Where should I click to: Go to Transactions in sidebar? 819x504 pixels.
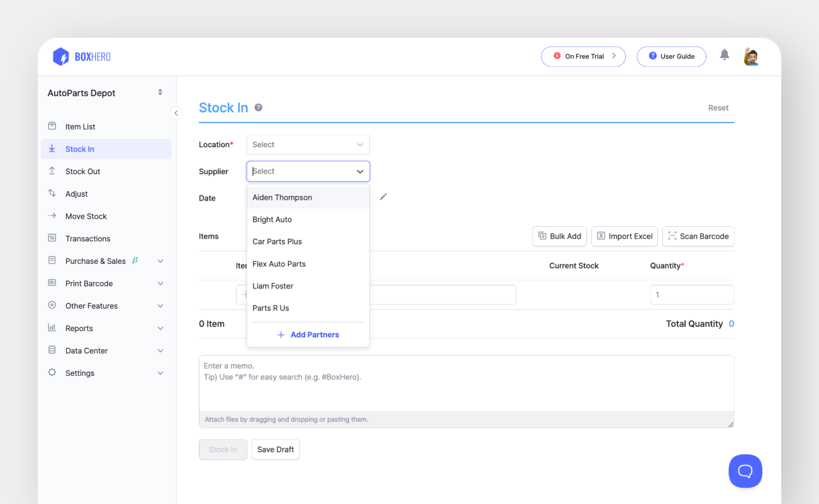(88, 239)
